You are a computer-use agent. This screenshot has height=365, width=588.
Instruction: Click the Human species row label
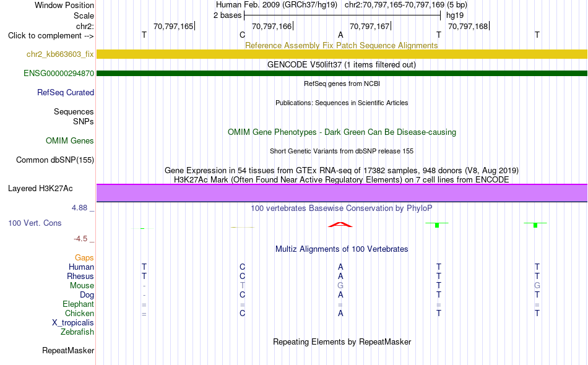tap(81, 267)
